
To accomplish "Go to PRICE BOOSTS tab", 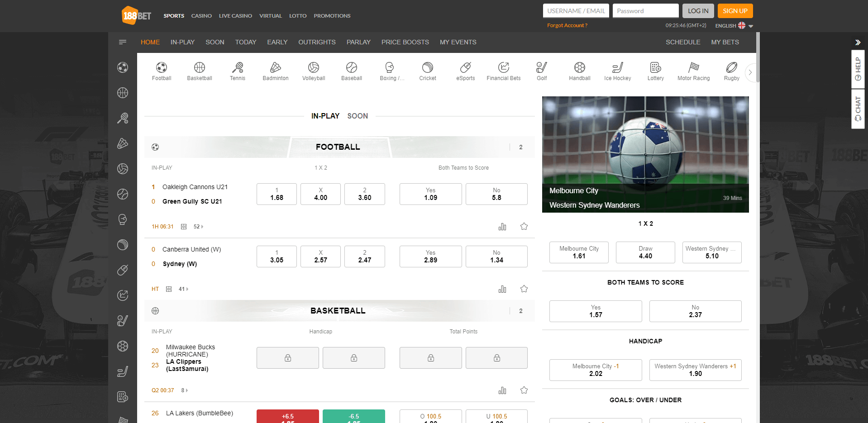I will 405,42.
